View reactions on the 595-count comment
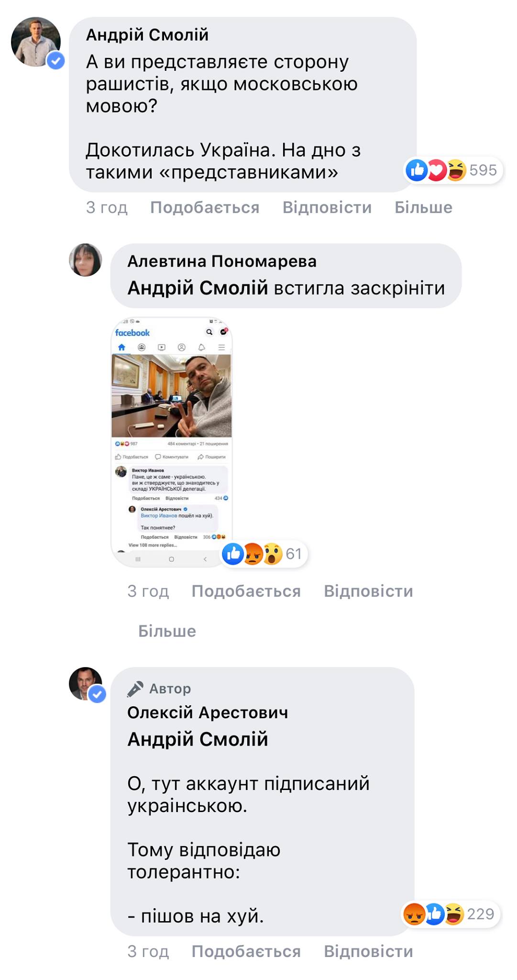The image size is (517, 980). 453,170
